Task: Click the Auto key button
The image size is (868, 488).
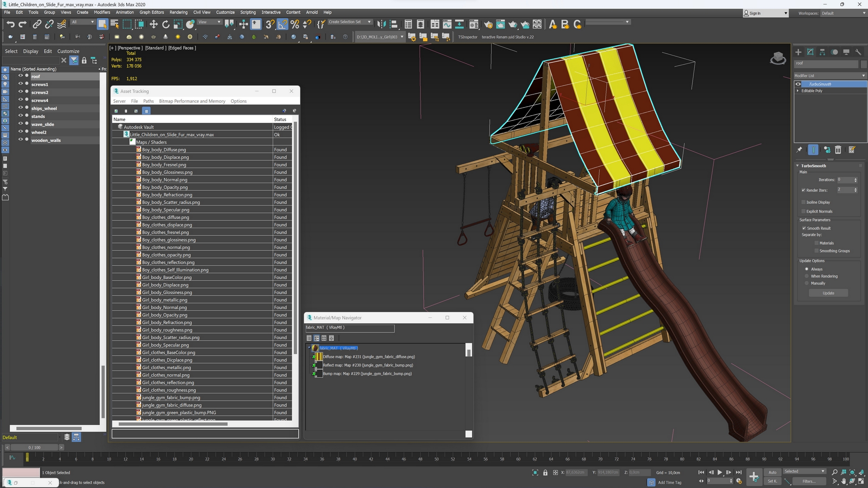Action: pos(772,472)
